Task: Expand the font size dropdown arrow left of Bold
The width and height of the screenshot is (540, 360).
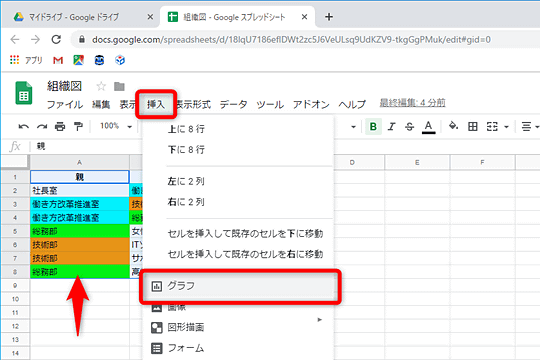Action: [x=353, y=127]
